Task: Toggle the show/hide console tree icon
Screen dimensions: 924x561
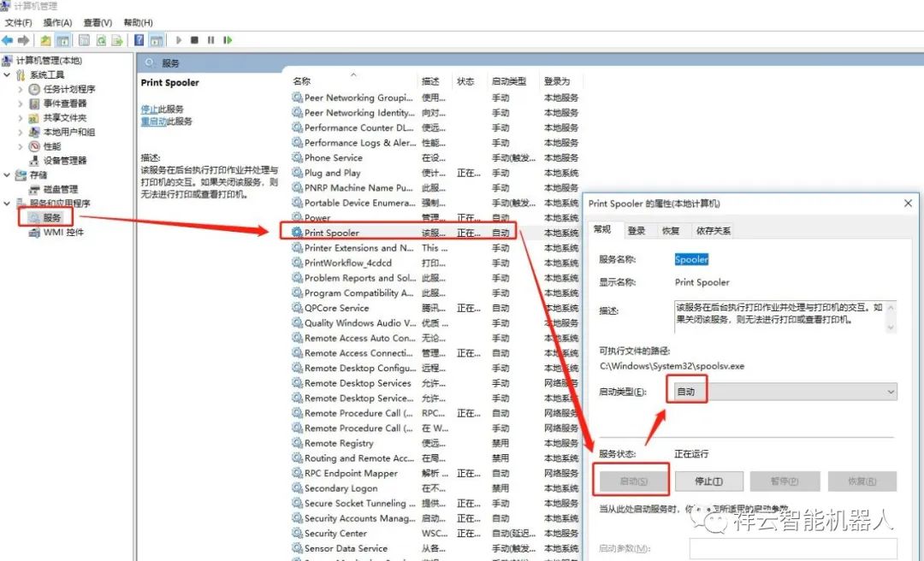Action: click(x=62, y=40)
